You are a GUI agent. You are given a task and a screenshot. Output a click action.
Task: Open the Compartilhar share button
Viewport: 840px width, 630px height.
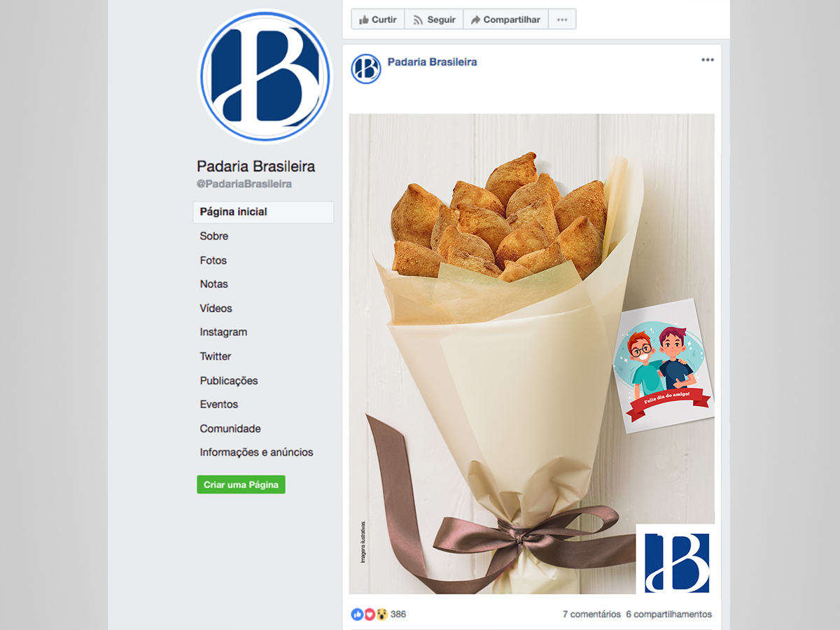505,20
